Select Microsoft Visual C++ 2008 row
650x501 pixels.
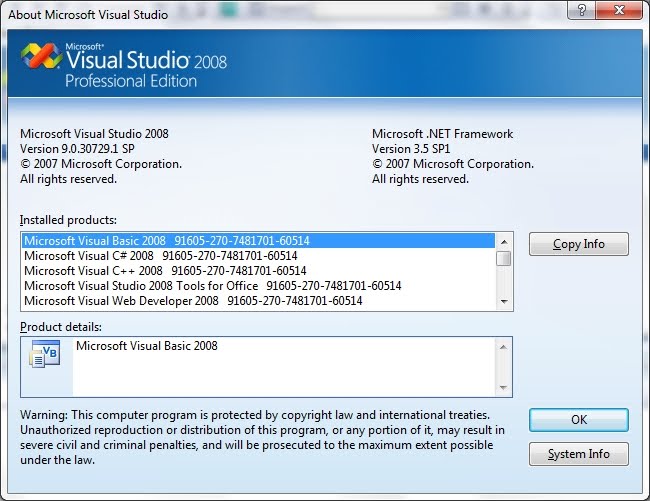[259, 271]
